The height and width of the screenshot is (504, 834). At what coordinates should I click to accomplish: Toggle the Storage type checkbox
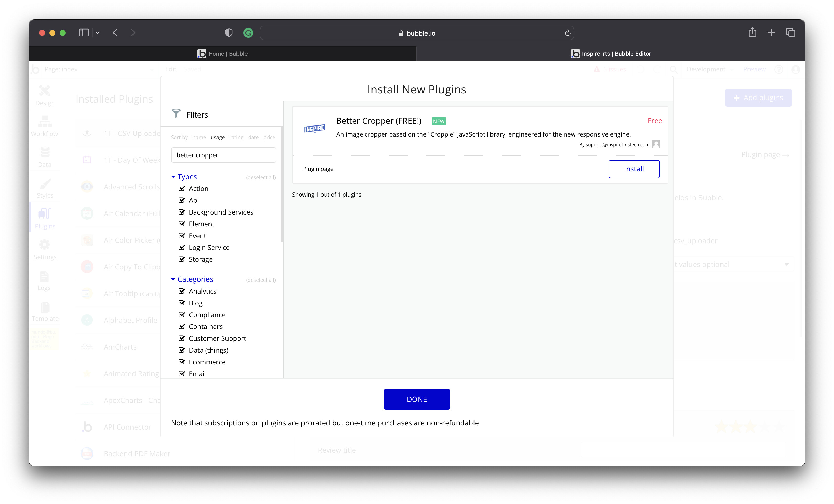[x=182, y=259]
